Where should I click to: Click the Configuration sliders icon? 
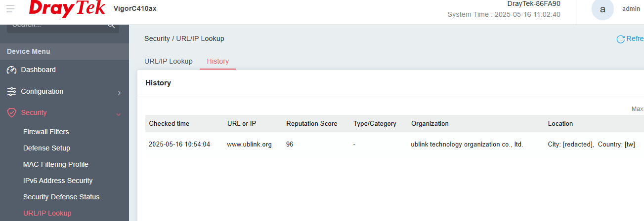click(x=12, y=92)
